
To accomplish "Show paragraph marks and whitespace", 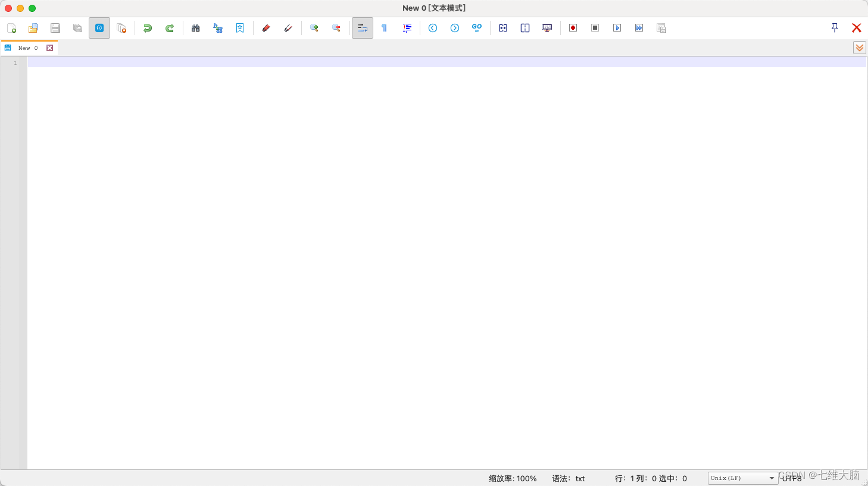I will [384, 28].
